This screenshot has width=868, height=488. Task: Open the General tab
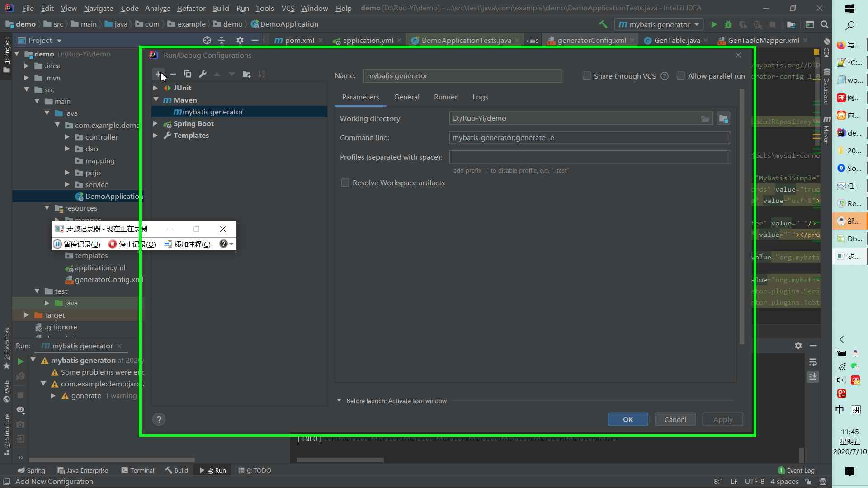coord(406,97)
